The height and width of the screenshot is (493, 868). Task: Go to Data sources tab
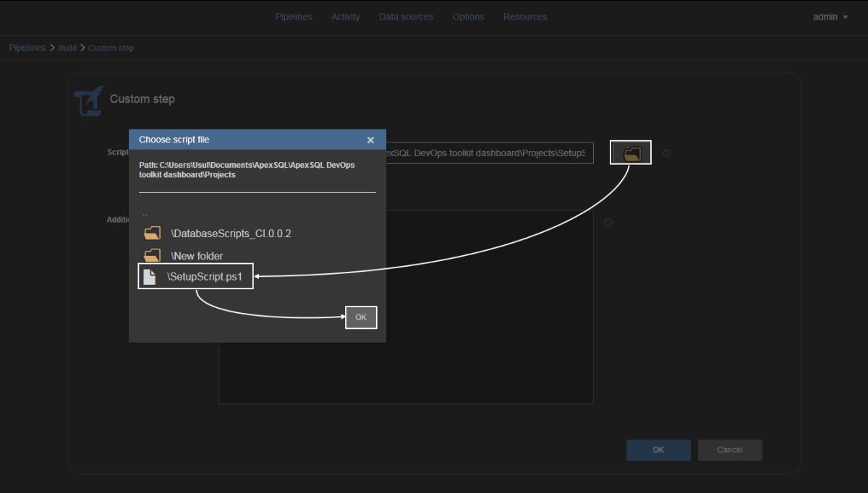pyautogui.click(x=406, y=17)
